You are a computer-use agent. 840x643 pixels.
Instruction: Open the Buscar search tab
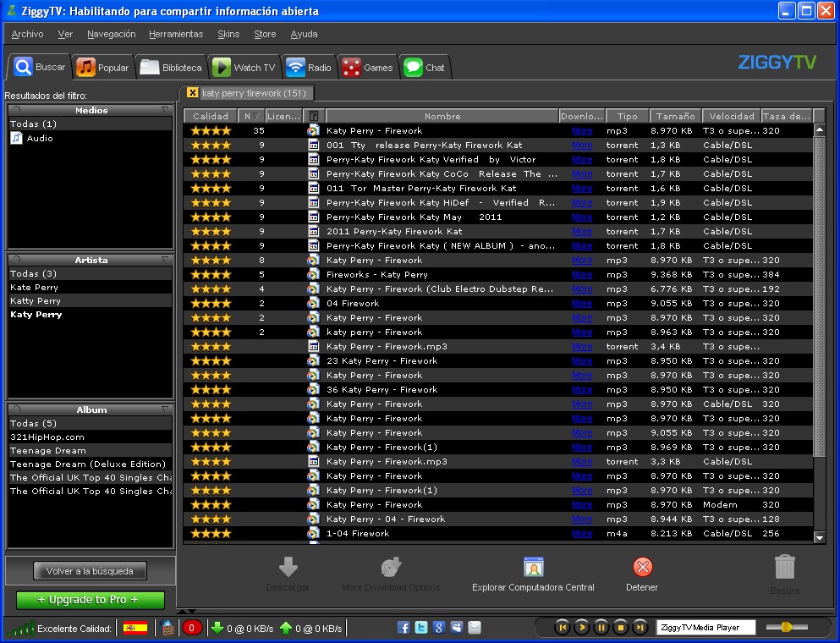39,67
